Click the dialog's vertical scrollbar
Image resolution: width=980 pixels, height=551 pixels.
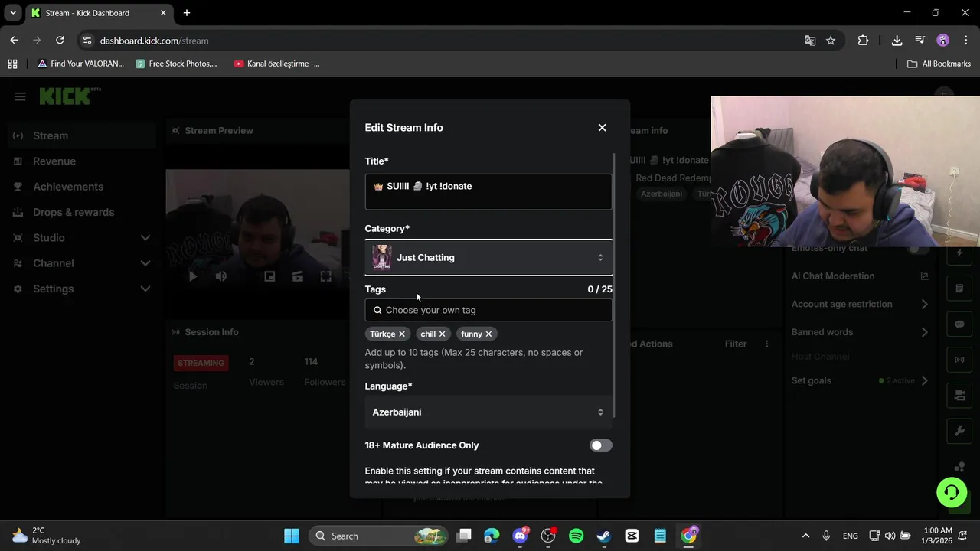(615, 285)
